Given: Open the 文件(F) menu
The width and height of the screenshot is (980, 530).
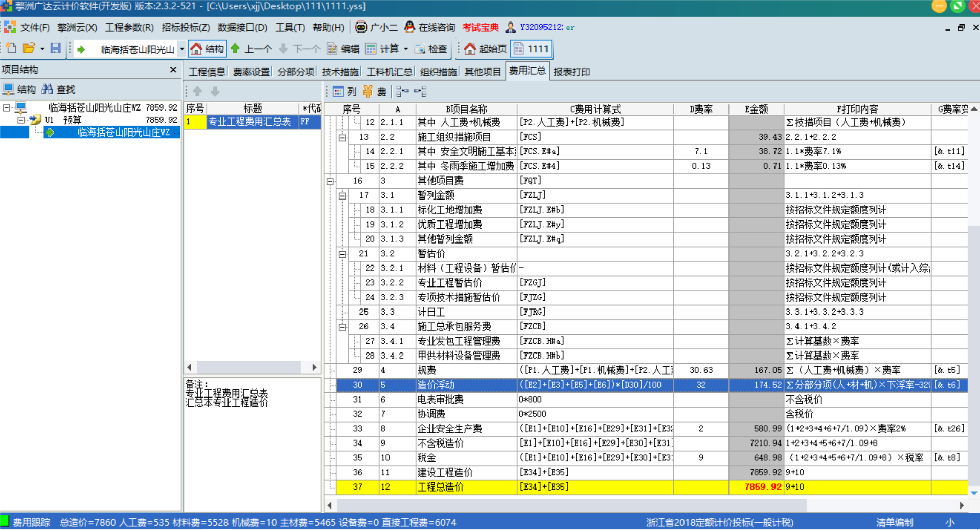Looking at the screenshot, I should [35, 27].
